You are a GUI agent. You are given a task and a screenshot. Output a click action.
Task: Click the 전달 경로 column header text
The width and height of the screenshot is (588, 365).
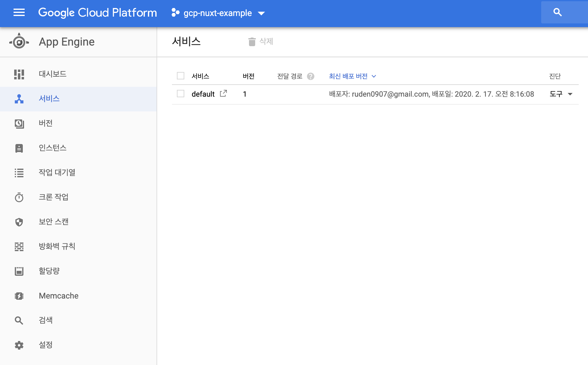290,76
